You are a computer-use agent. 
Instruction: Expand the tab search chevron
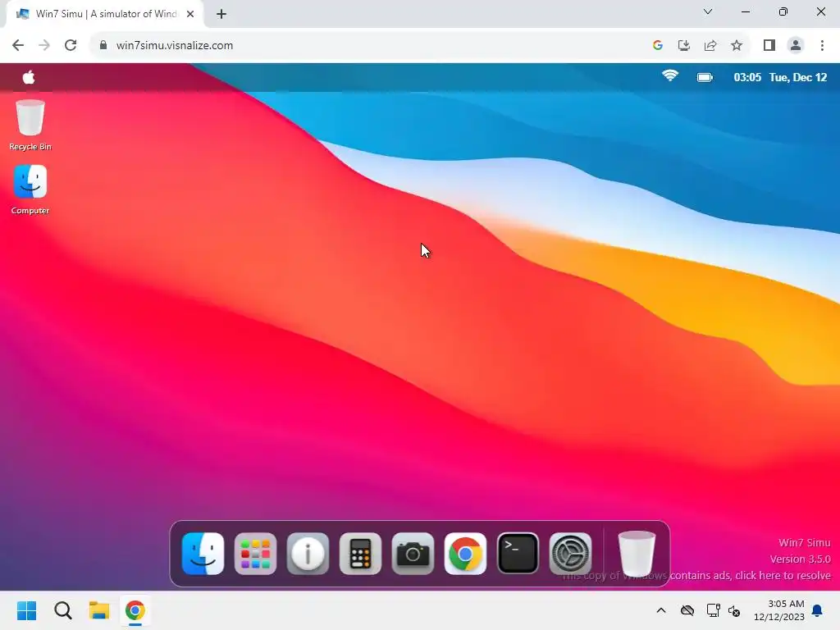(708, 11)
